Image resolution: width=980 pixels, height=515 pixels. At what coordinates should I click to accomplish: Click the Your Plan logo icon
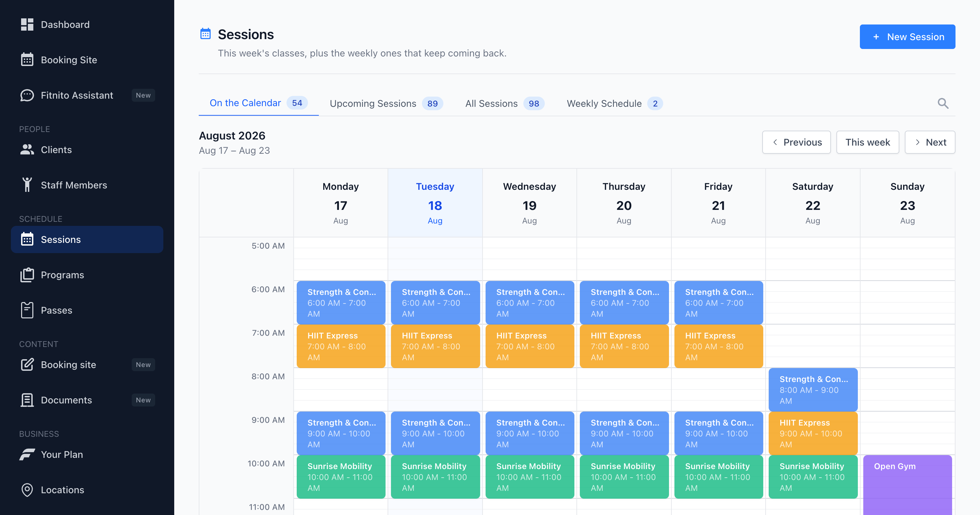(27, 454)
